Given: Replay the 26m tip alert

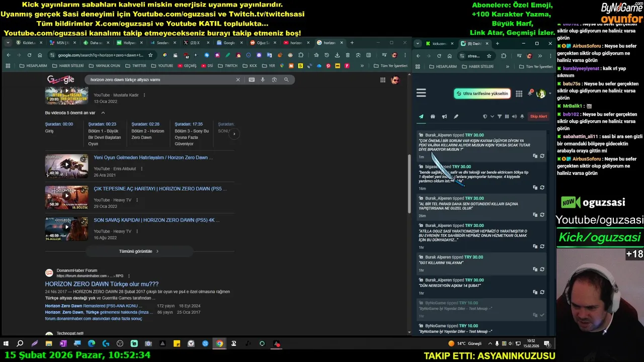Looking at the screenshot, I should tap(542, 215).
